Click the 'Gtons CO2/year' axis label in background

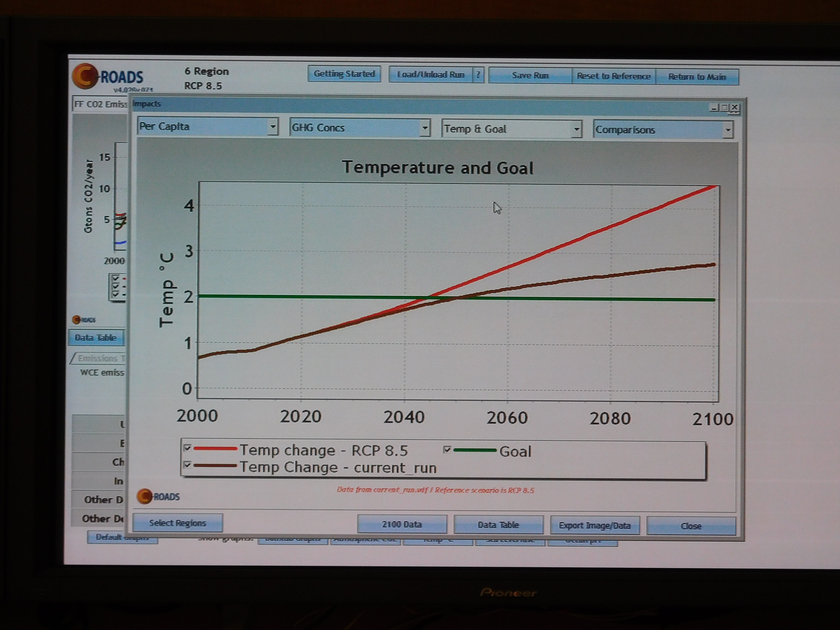click(88, 196)
